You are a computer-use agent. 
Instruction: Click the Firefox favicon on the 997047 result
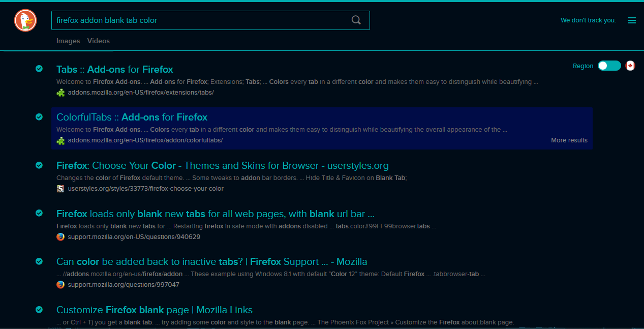tap(60, 285)
